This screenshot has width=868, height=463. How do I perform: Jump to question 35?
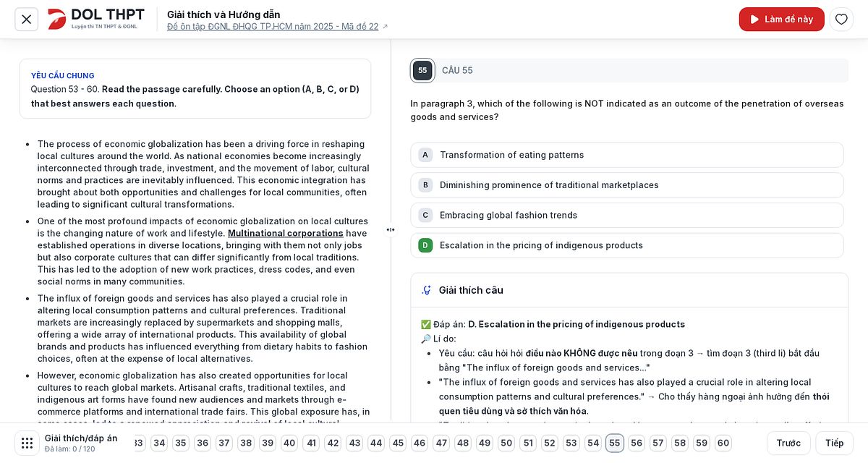(x=181, y=443)
